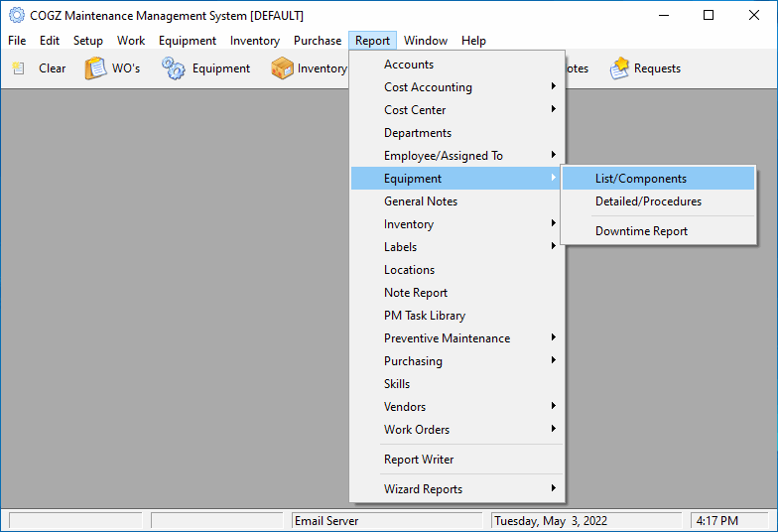Click Requests toolbar label
This screenshot has height=532, width=778.
657,68
